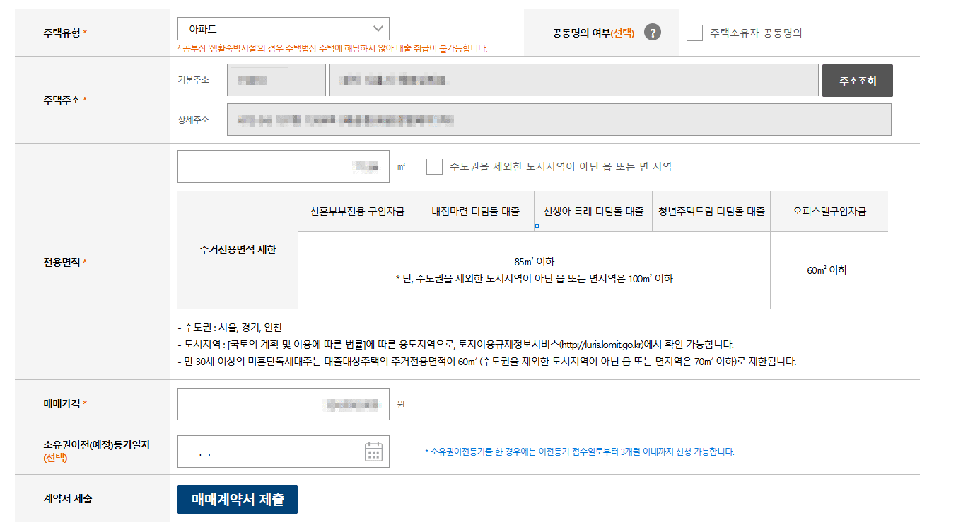Image resolution: width=980 pixels, height=523 pixels.
Task: Click the 상세주소 detail address field
Action: (x=559, y=120)
